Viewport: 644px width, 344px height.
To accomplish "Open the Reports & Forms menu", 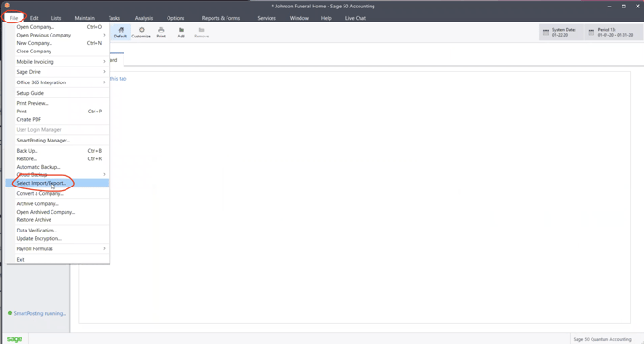I will pyautogui.click(x=221, y=18).
